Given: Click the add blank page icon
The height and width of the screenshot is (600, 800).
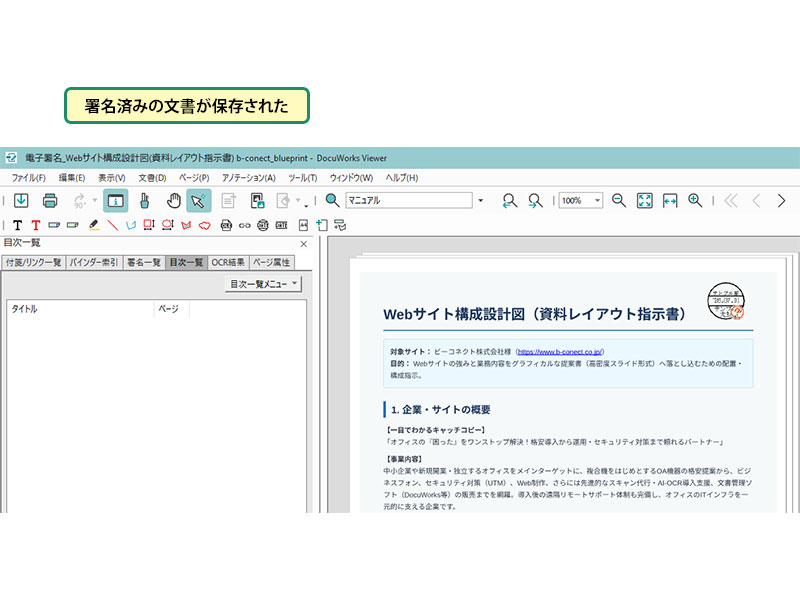Looking at the screenshot, I should pos(321,225).
